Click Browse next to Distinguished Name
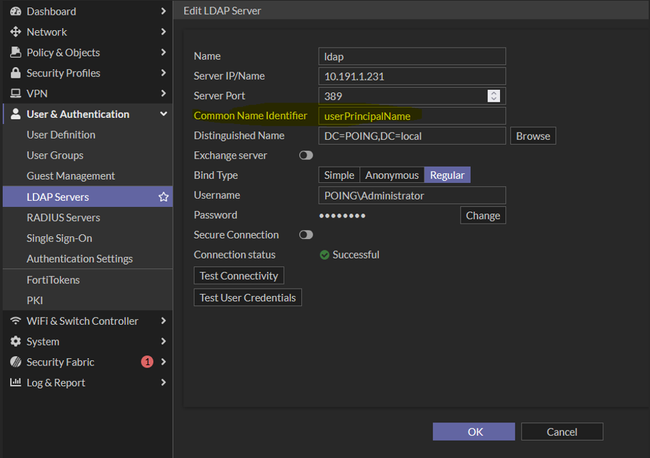The height and width of the screenshot is (458, 650). [532, 136]
